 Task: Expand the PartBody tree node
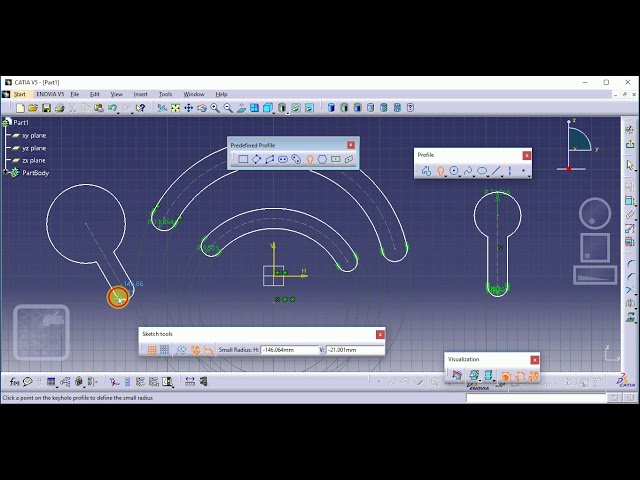coord(6,173)
